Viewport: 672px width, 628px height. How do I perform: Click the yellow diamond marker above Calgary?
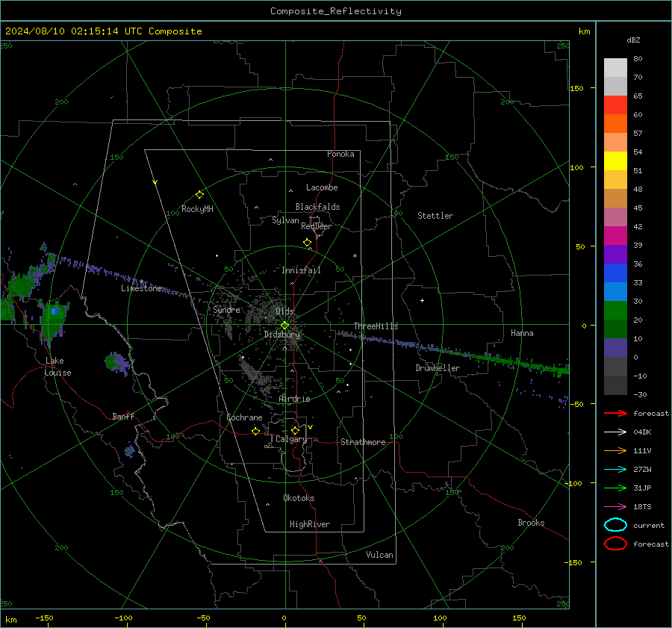tap(295, 430)
